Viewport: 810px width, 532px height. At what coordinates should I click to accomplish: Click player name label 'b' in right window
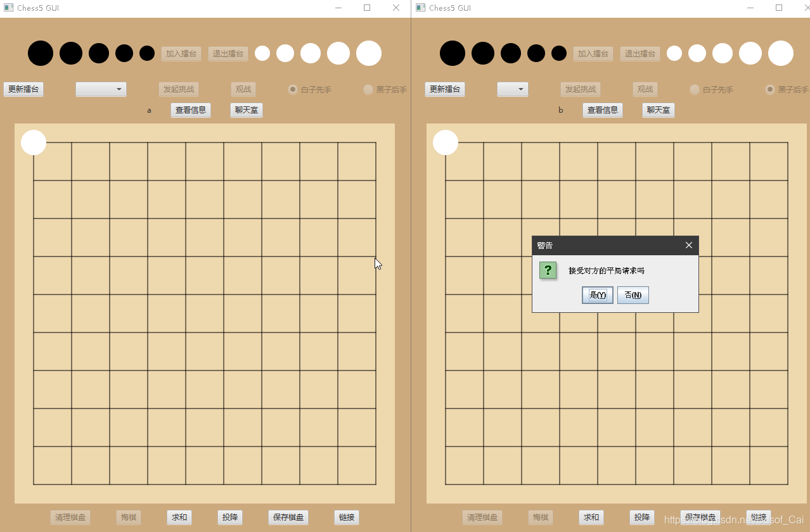click(561, 110)
